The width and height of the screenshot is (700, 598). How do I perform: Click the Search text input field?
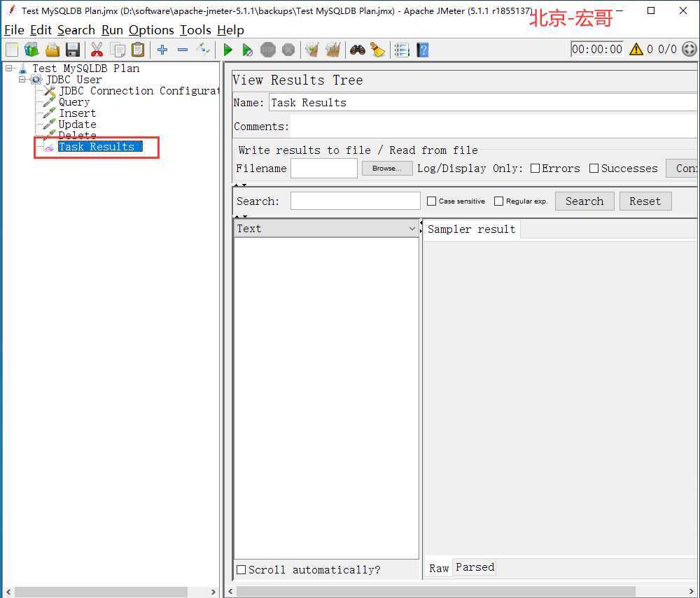(x=356, y=201)
